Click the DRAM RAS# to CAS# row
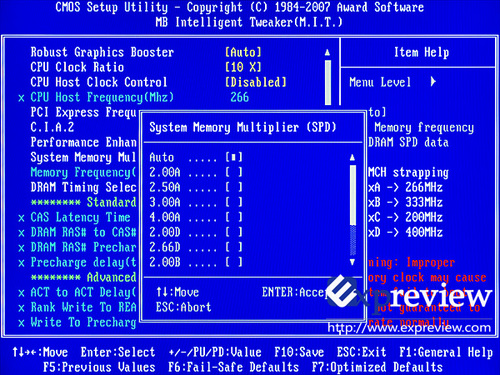The image size is (500, 375). (x=77, y=232)
